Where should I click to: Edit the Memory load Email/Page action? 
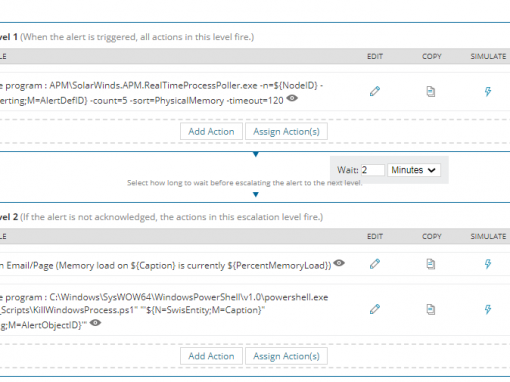coord(375,264)
